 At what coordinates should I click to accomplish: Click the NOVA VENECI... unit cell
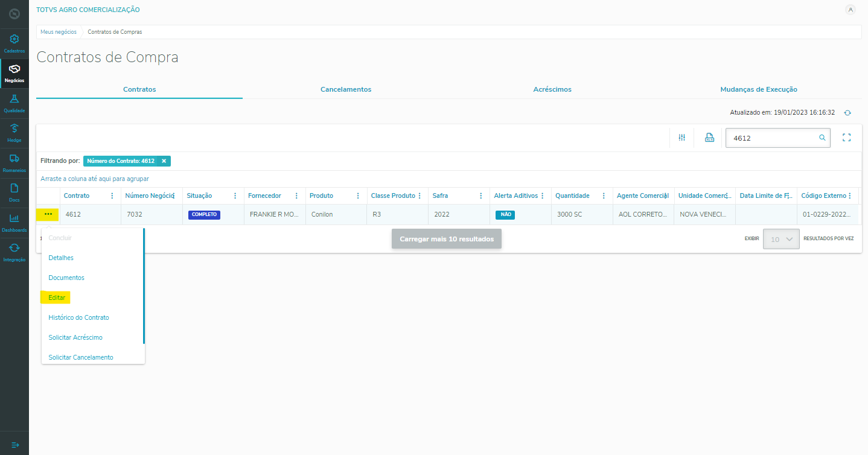[704, 214]
